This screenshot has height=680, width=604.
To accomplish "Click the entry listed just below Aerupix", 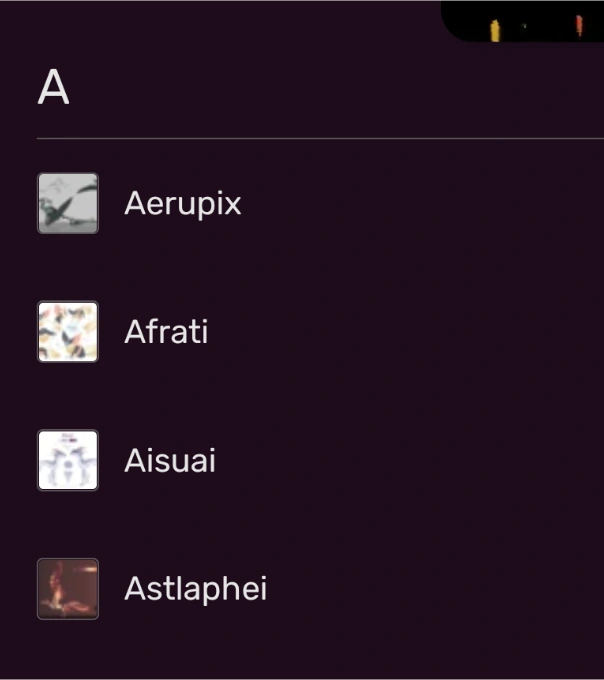I will pos(166,331).
